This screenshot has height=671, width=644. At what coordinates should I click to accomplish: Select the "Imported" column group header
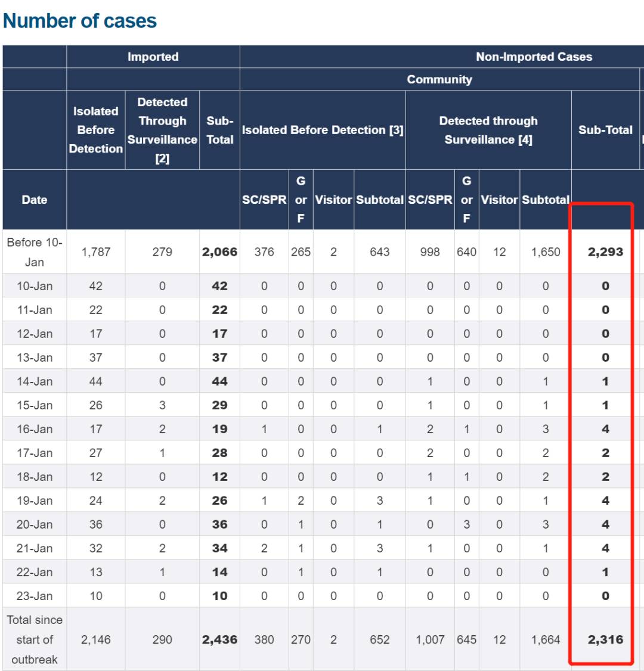tap(153, 57)
